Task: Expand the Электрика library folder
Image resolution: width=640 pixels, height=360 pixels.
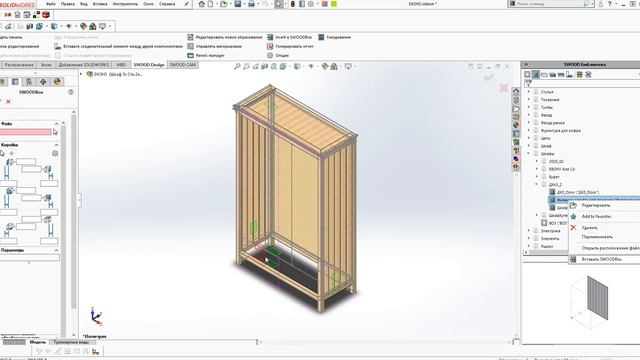Action: 529,231
